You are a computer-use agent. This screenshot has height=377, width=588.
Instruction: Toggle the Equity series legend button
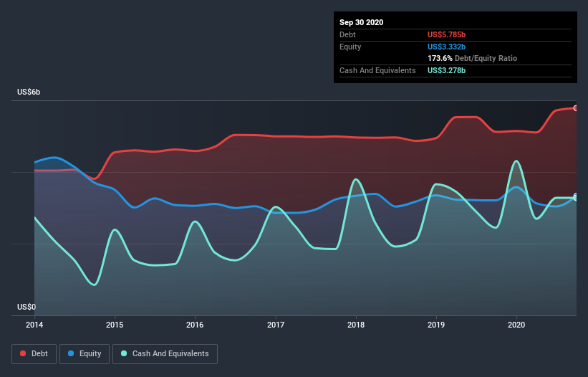tap(85, 354)
